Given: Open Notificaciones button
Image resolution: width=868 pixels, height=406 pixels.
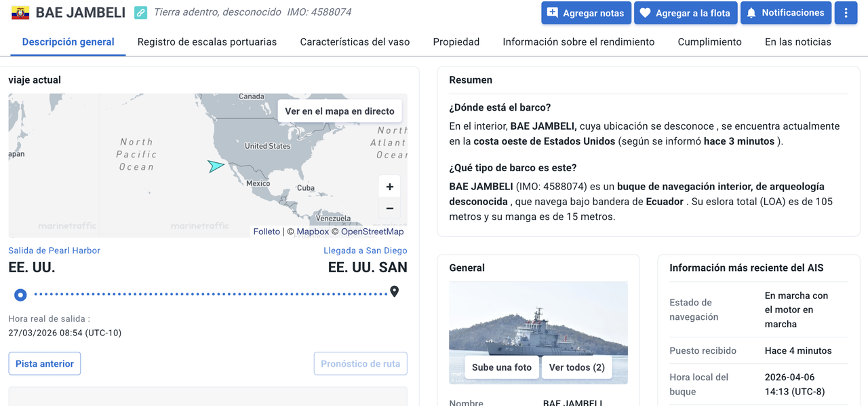Looking at the screenshot, I should 785,13.
